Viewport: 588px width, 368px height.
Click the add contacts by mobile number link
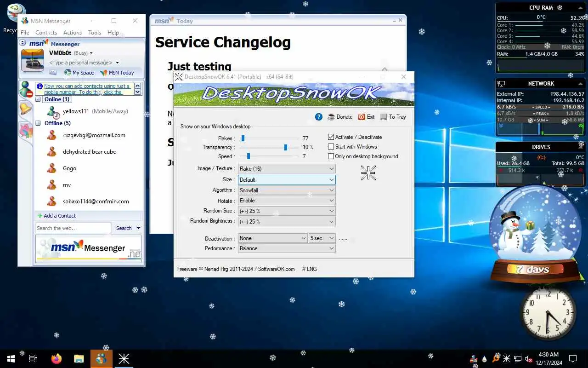(87, 89)
